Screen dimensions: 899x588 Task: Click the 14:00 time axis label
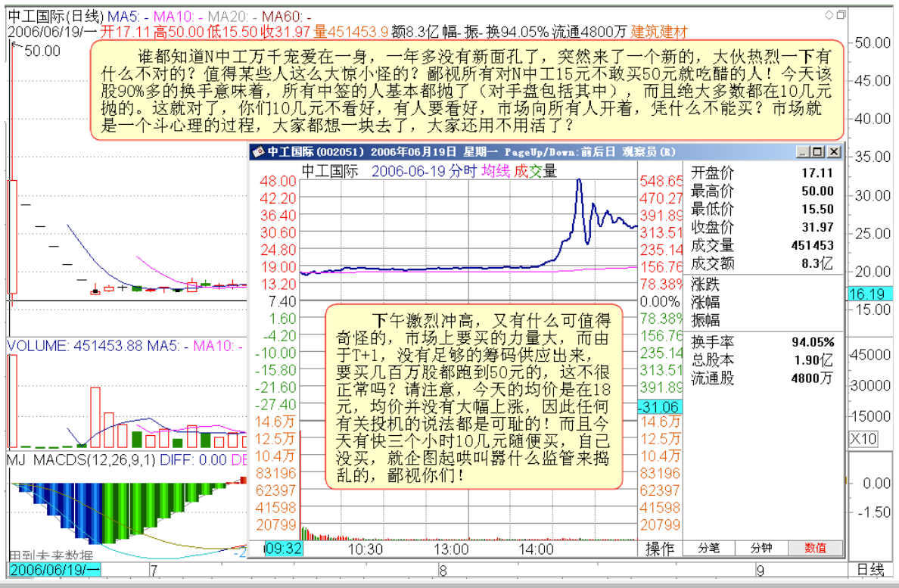(536, 549)
